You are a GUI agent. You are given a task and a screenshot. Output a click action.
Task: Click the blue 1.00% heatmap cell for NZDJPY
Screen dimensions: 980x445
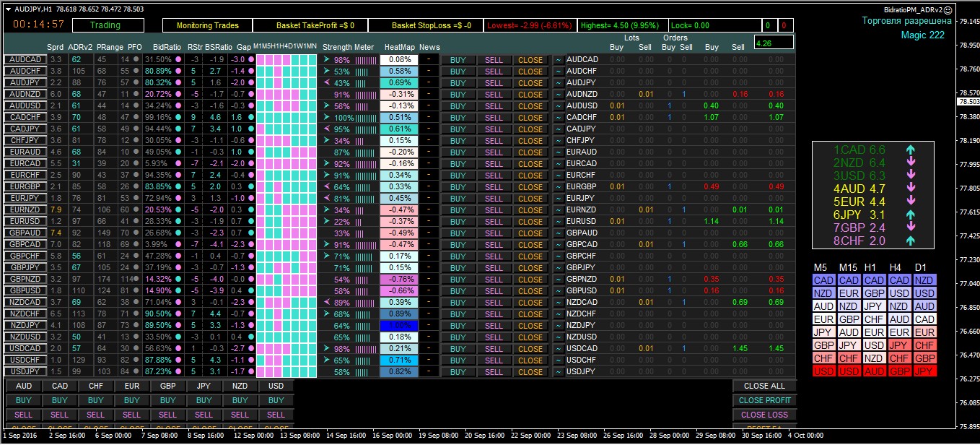coord(400,325)
